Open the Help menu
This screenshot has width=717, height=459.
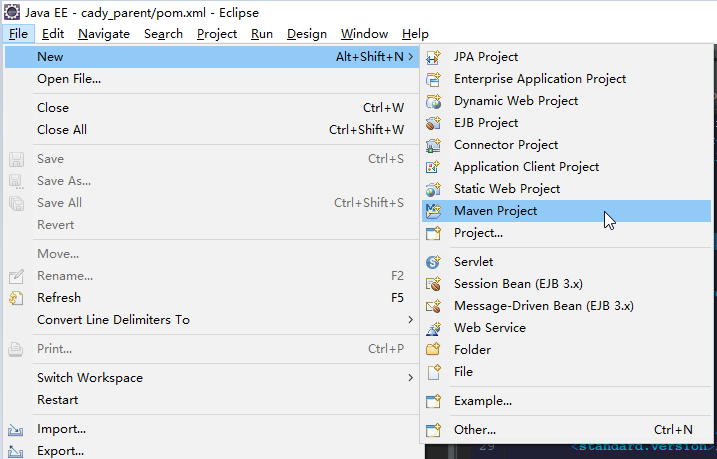click(x=415, y=34)
